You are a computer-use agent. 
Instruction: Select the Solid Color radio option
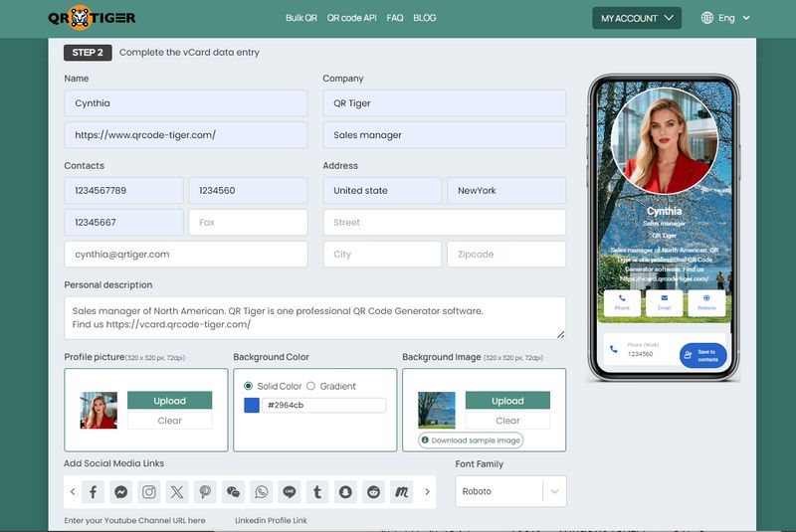click(249, 386)
